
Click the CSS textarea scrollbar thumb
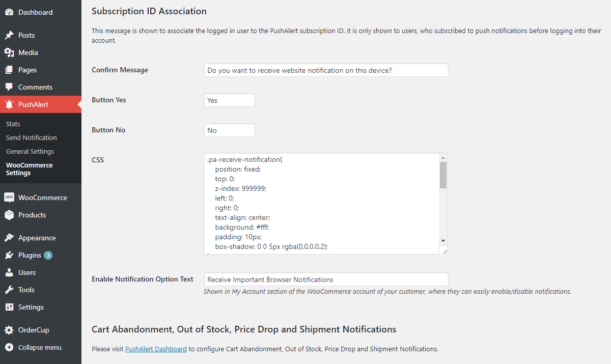click(443, 175)
